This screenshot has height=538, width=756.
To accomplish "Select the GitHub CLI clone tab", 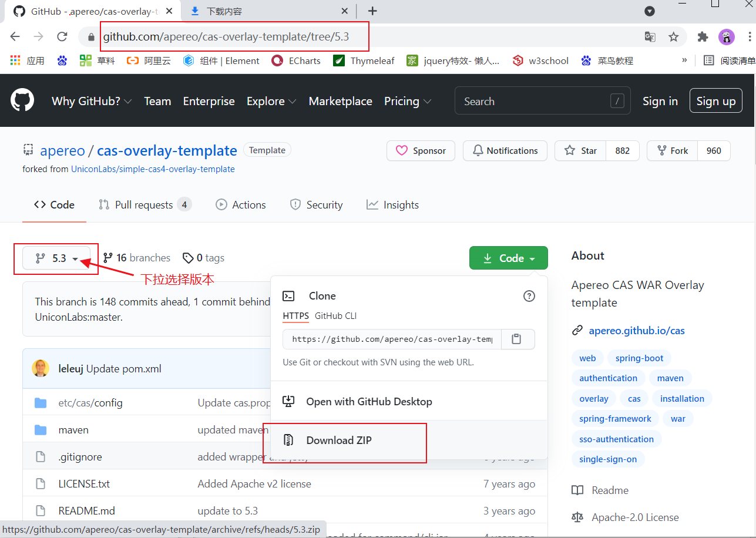I will pos(335,316).
